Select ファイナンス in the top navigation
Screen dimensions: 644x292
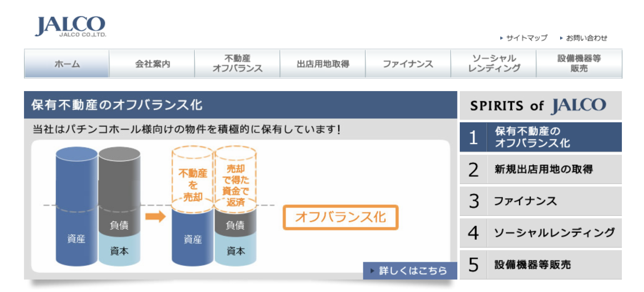click(408, 64)
